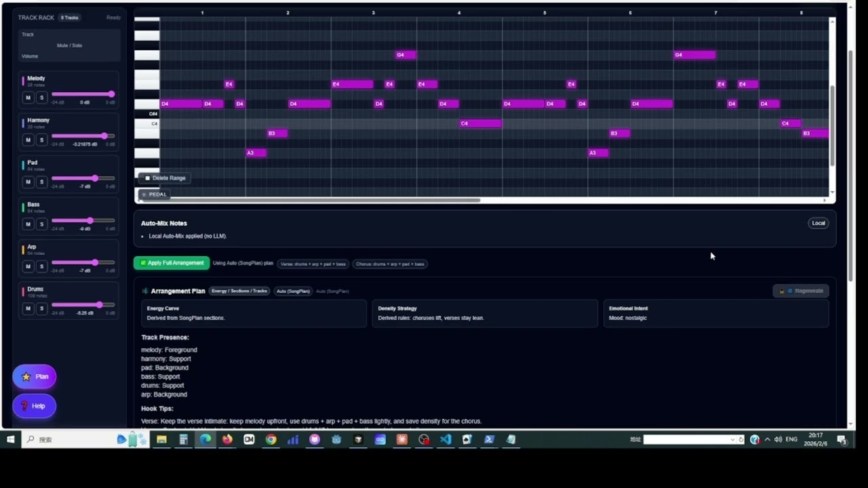This screenshot has width=868, height=488.
Task: Open File Explorer from the taskbar
Action: click(x=161, y=439)
